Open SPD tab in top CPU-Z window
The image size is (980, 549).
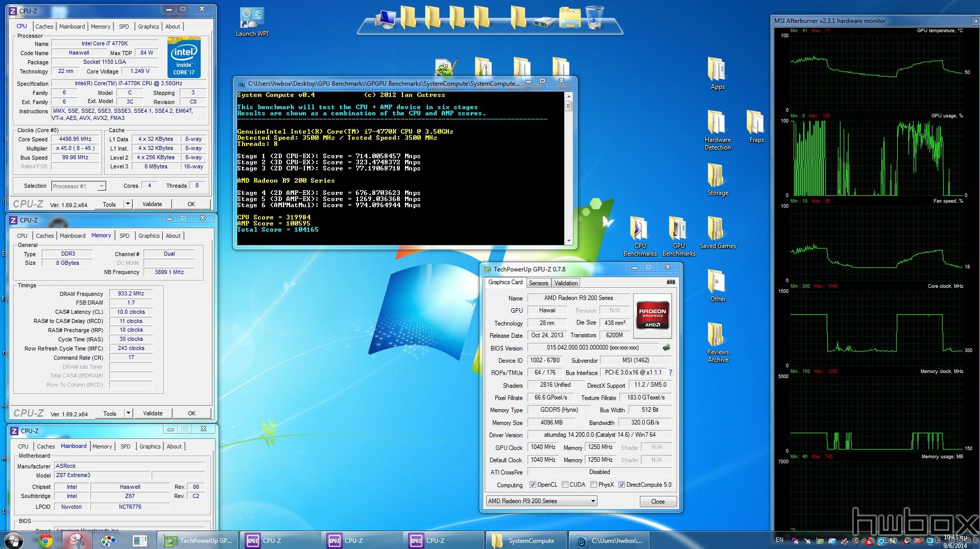[124, 27]
